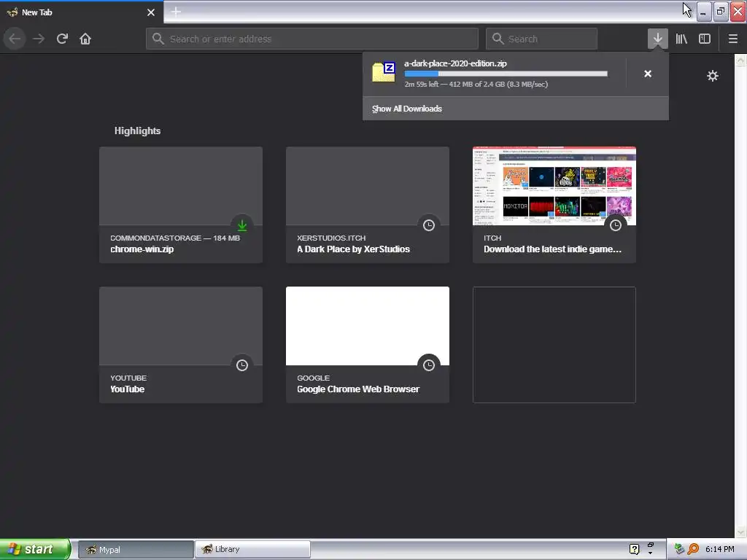Click the Highlights section heading

point(137,131)
